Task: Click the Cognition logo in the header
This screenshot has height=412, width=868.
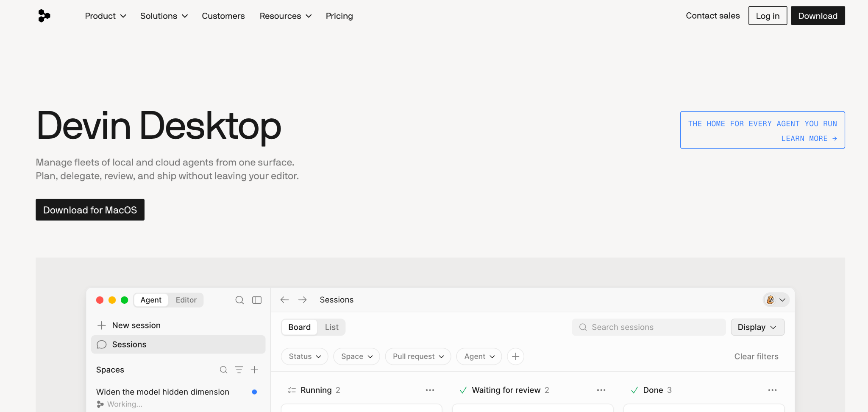Action: click(x=44, y=16)
